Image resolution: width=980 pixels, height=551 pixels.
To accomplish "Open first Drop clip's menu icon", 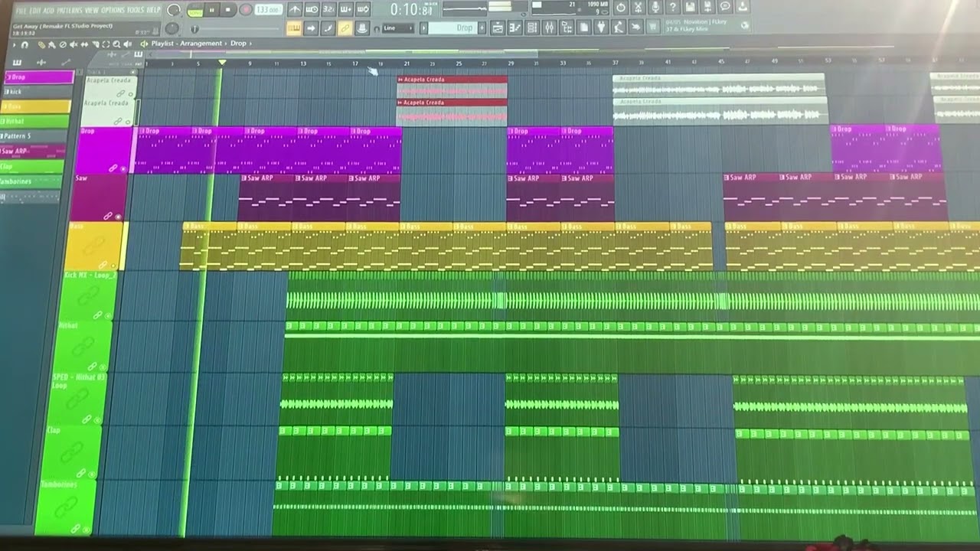I will 142,131.
